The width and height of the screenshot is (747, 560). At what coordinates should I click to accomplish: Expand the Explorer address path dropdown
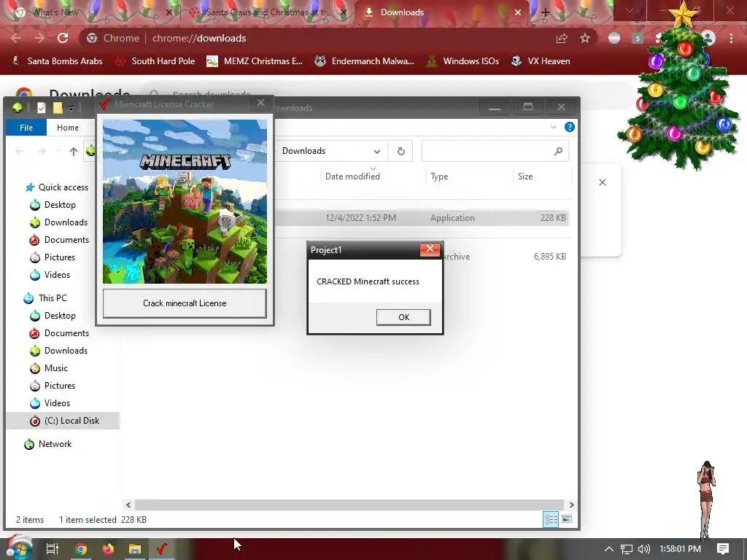377,152
